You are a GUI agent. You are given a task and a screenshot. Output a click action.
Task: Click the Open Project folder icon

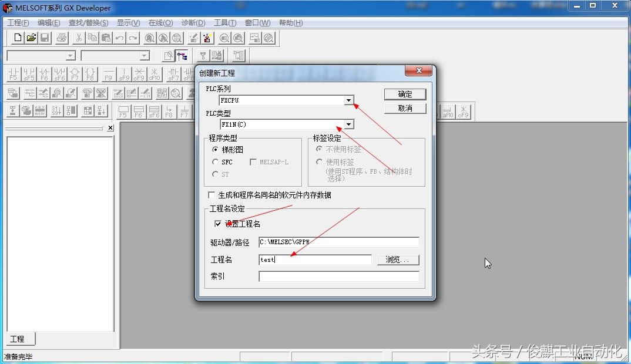(x=31, y=38)
